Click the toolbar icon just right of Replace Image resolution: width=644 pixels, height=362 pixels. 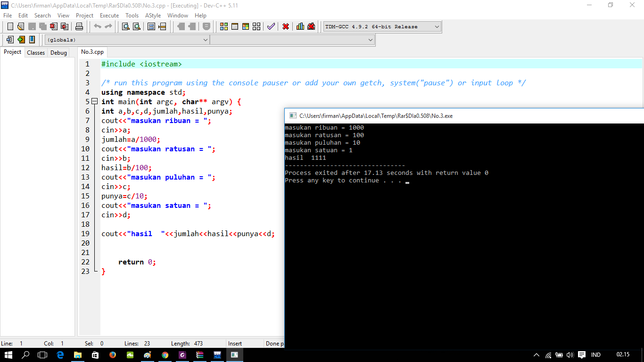point(151,26)
